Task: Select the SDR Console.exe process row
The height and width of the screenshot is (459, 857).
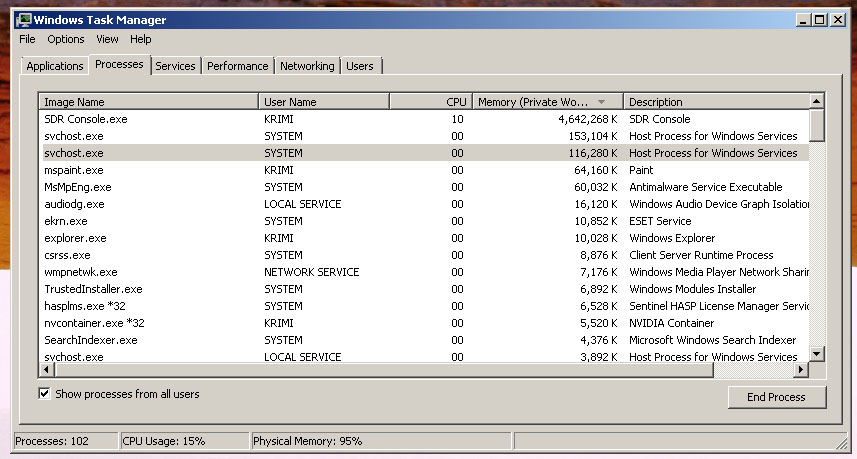Action: coord(85,119)
